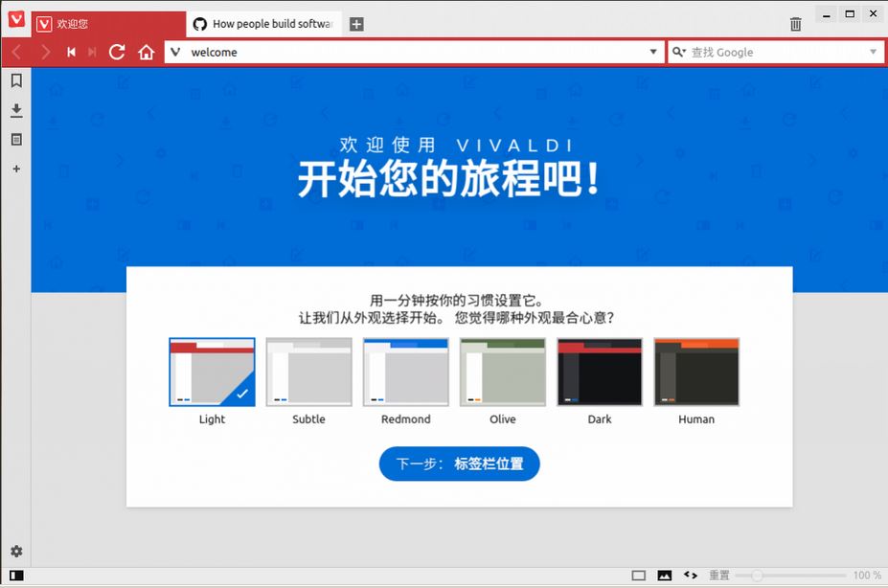
Task: Open page actions code icon
Action: pos(691,575)
